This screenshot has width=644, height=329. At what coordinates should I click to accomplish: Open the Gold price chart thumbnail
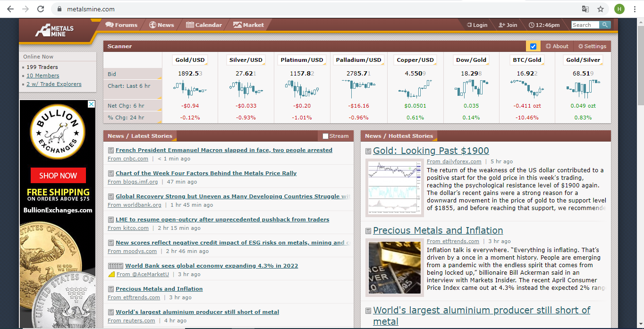(x=394, y=188)
